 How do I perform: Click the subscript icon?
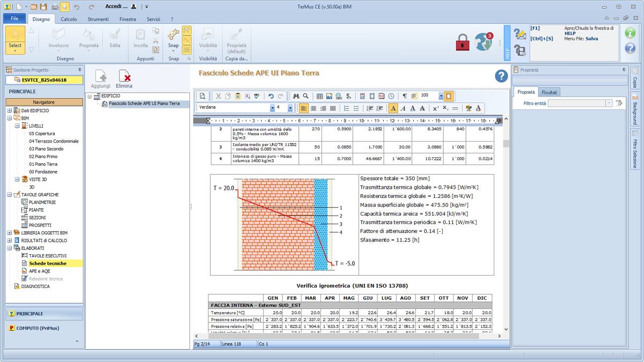(x=445, y=108)
